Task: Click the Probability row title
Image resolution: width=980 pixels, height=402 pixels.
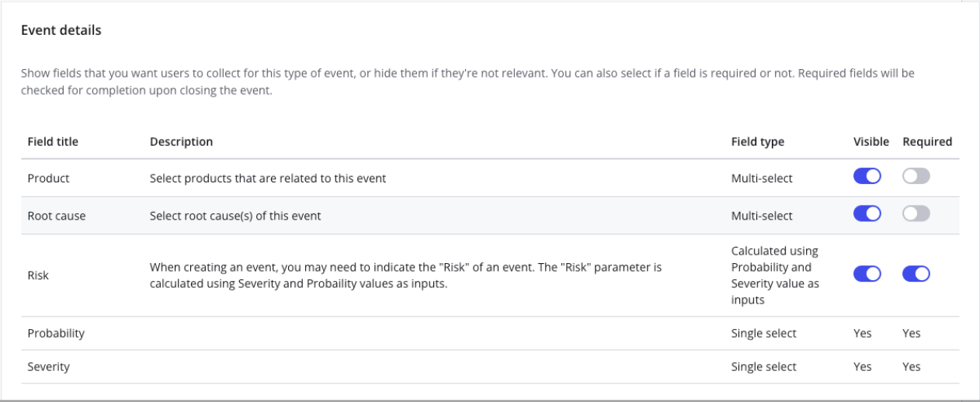Action: click(x=56, y=333)
